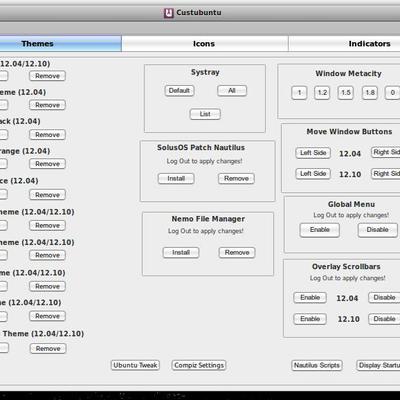The width and height of the screenshot is (400, 400).
Task: Click the Display Startup button
Action: (x=378, y=365)
